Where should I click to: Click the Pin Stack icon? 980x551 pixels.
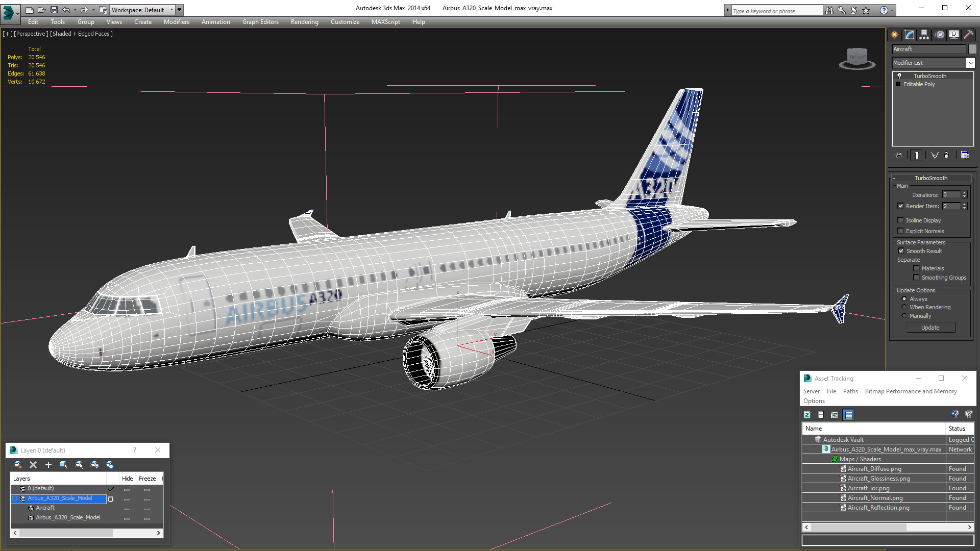899,155
